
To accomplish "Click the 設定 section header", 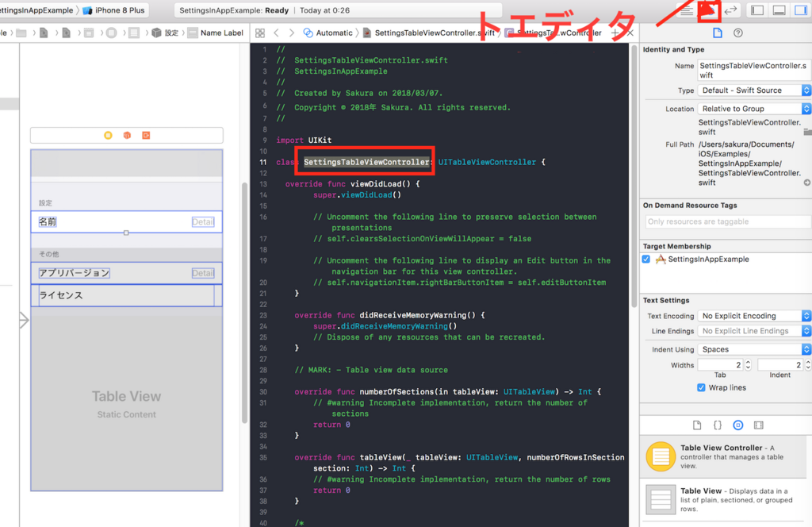I will point(45,202).
